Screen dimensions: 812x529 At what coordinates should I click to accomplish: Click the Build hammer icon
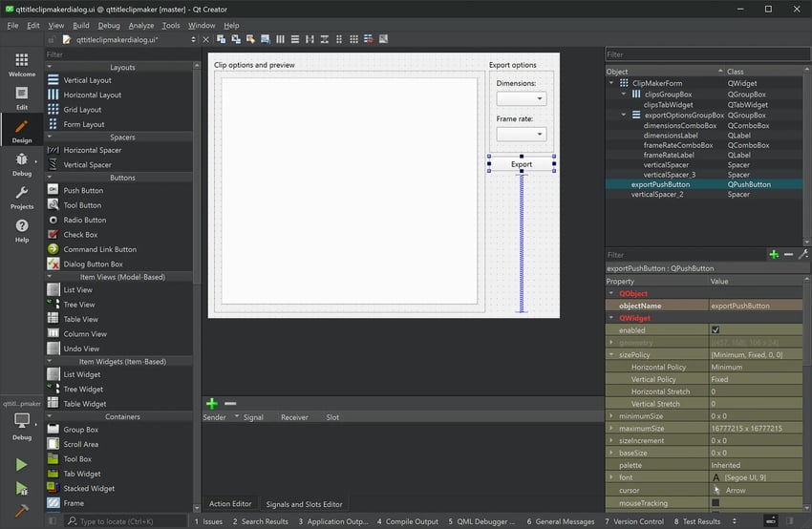[21, 512]
